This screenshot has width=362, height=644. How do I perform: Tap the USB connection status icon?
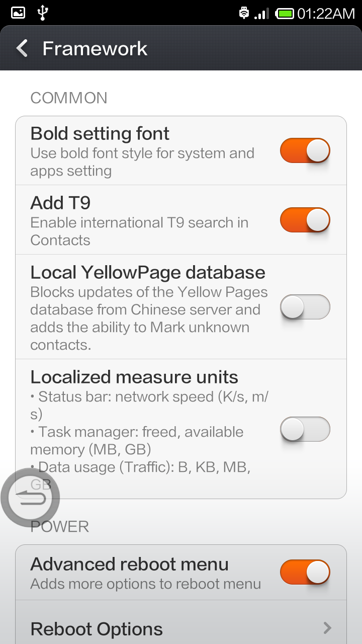43,13
